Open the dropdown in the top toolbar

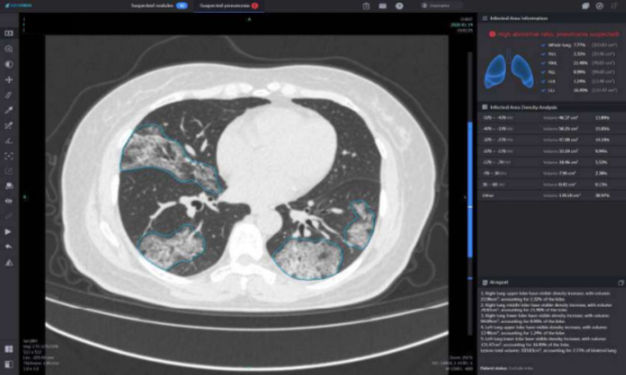[x=442, y=6]
